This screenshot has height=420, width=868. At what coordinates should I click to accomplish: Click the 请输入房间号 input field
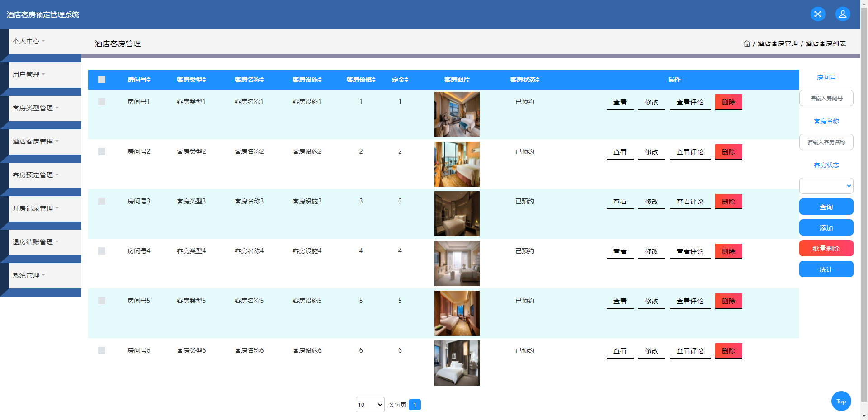(826, 98)
